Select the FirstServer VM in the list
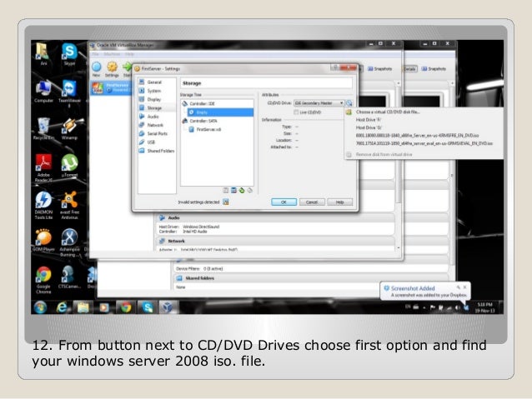The width and height of the screenshot is (532, 399). [x=112, y=87]
